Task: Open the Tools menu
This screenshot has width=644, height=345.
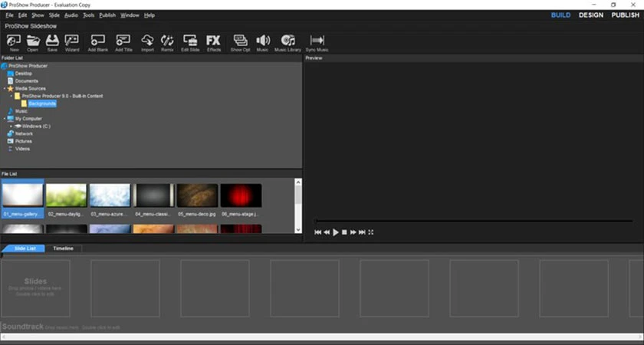Action: pos(89,15)
